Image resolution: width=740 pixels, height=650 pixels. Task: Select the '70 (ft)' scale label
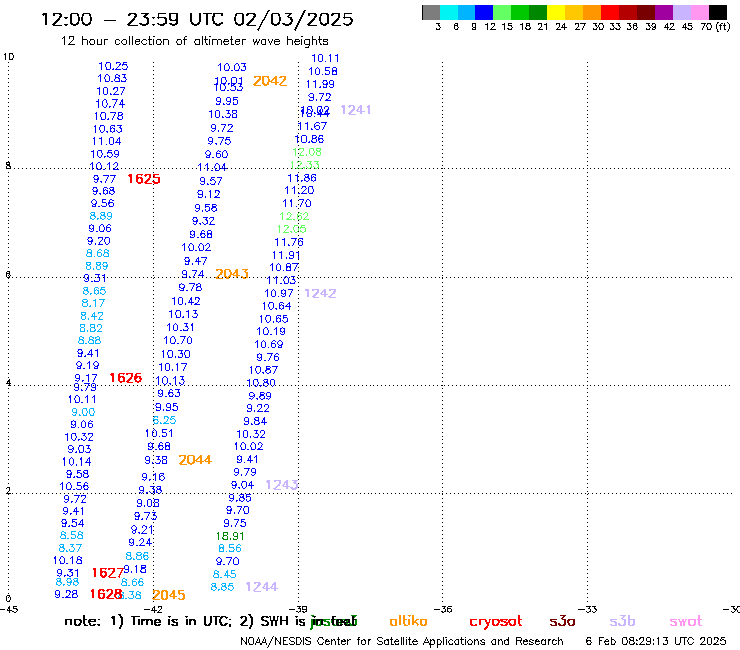tap(715, 26)
